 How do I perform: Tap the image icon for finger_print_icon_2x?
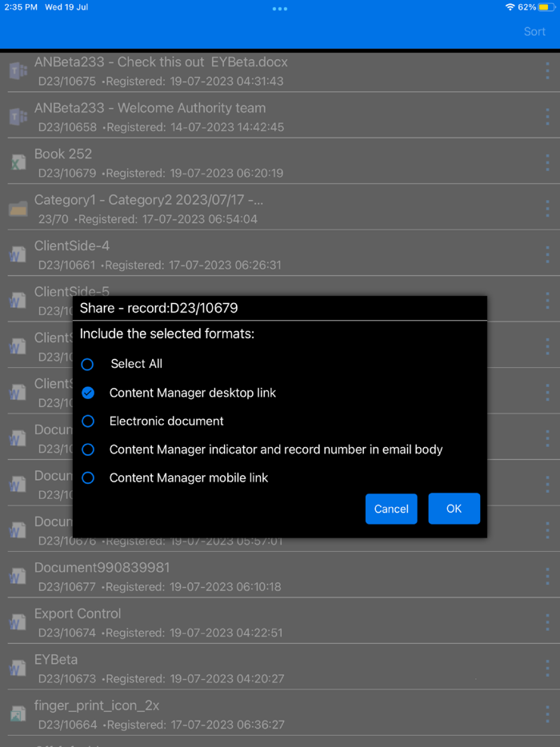pos(18,713)
